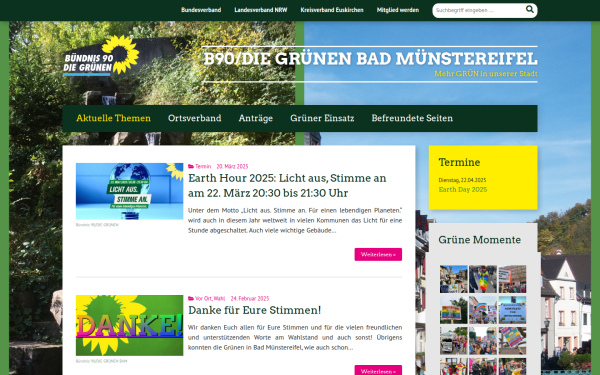Click the Vor Ort category link

[203, 298]
